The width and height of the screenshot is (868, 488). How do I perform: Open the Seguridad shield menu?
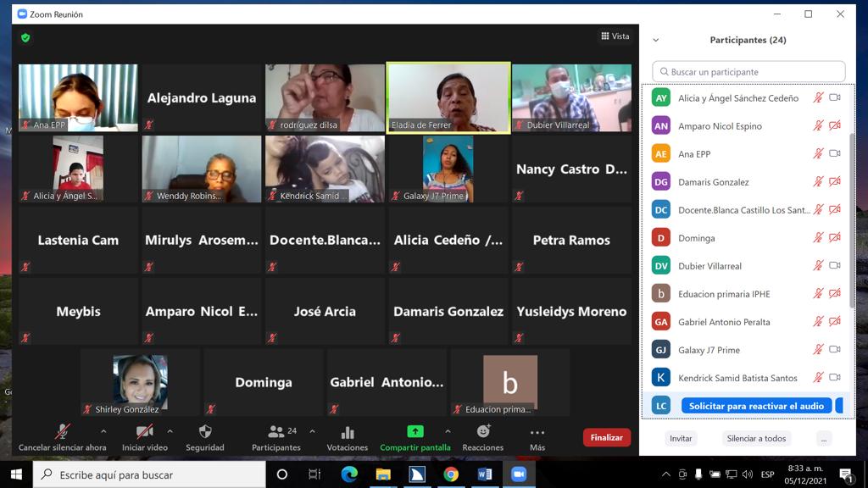pyautogui.click(x=205, y=437)
